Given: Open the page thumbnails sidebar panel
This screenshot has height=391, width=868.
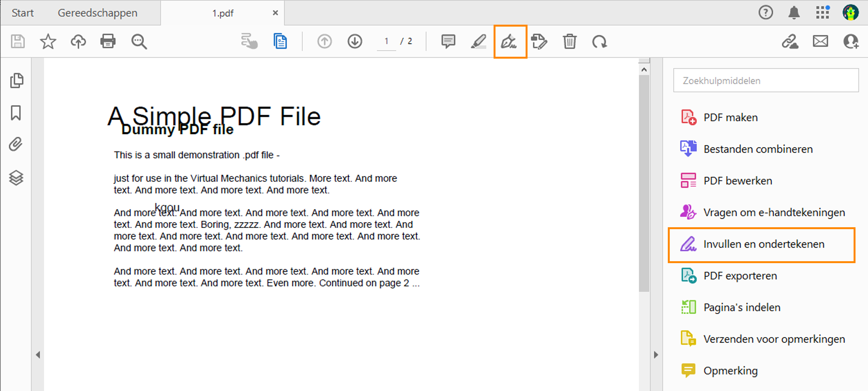Looking at the screenshot, I should [17, 80].
